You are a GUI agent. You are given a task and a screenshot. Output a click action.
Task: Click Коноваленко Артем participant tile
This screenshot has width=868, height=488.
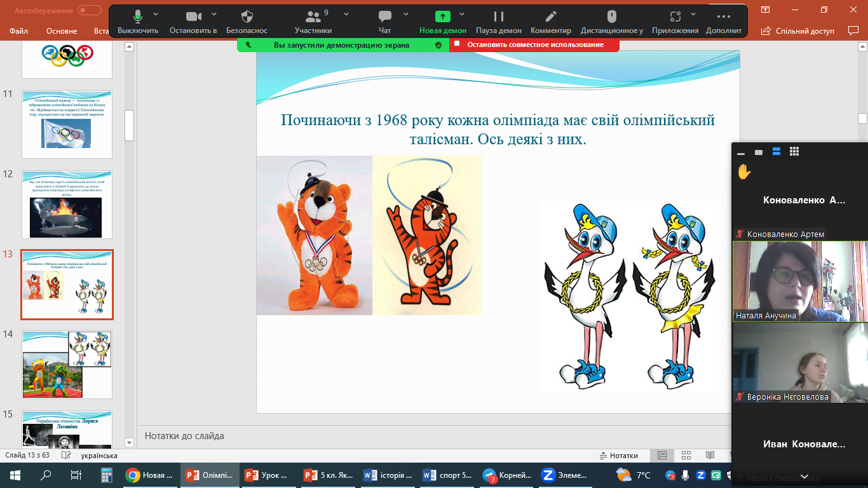tap(800, 200)
